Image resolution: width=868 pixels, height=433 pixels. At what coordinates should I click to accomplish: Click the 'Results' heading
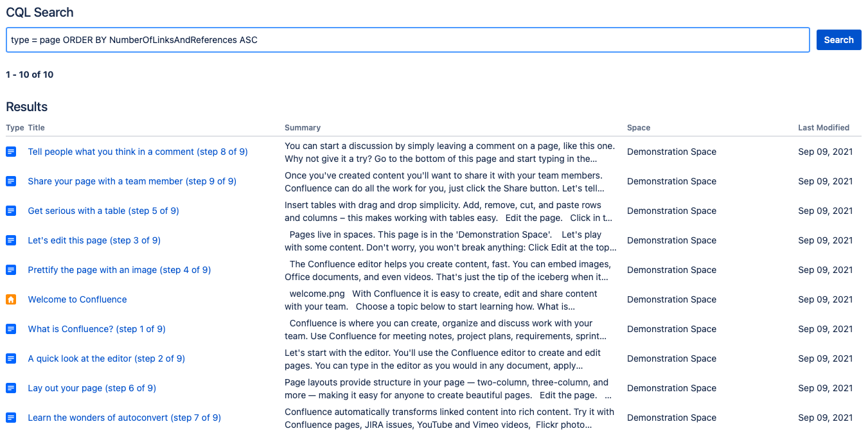point(27,107)
